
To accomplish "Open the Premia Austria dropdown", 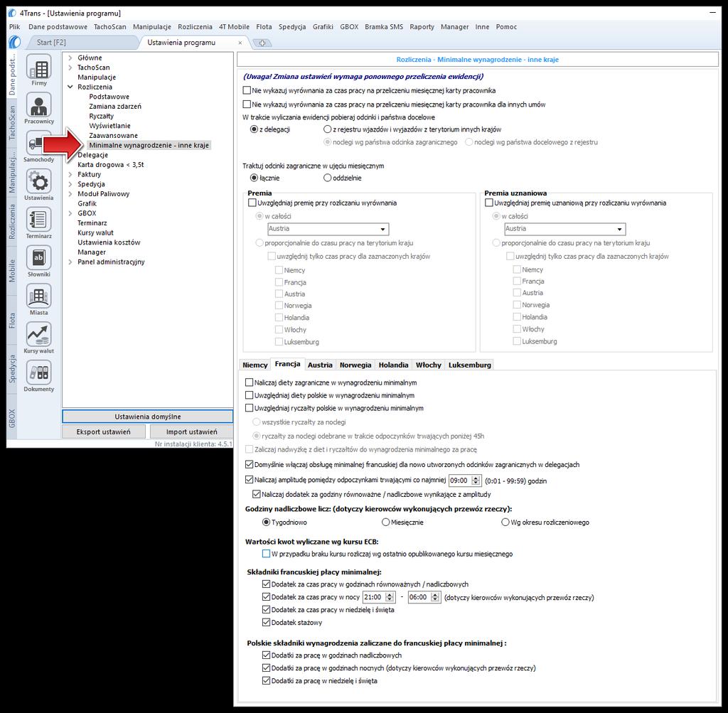I will coord(328,229).
